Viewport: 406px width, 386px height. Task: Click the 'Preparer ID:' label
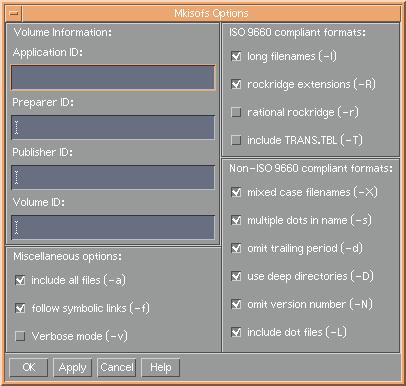point(43,102)
